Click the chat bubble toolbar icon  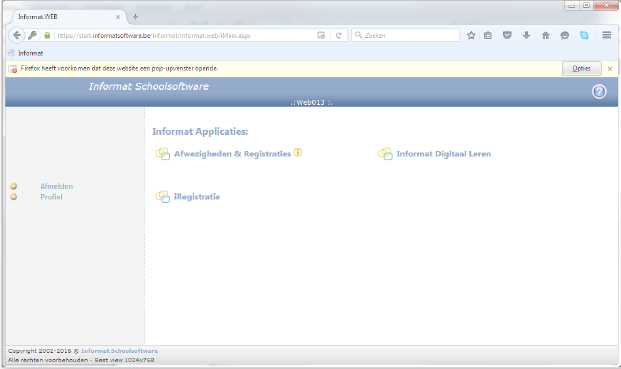565,35
